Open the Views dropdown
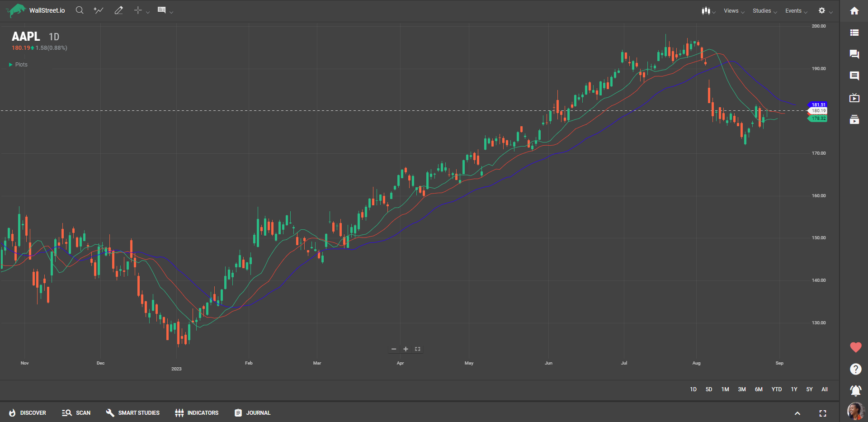This screenshot has width=868, height=422. (733, 11)
